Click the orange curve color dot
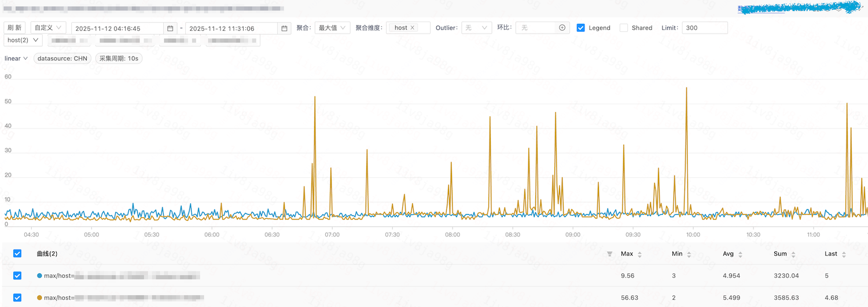This screenshot has height=307, width=868. (39, 298)
